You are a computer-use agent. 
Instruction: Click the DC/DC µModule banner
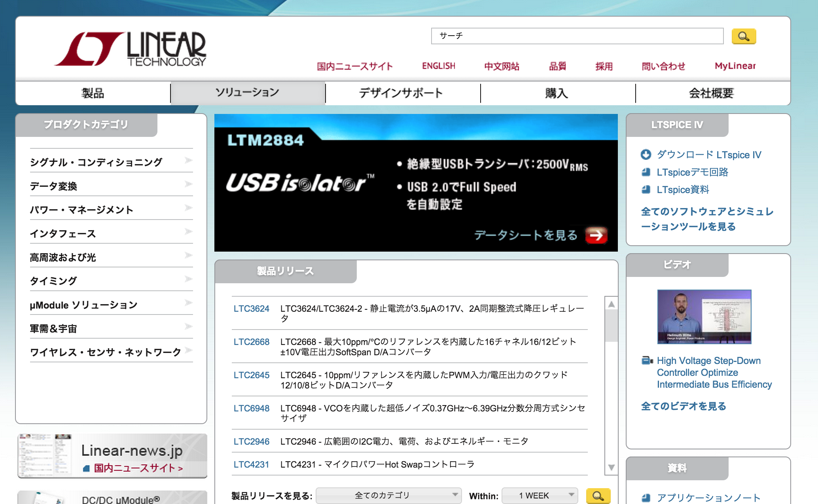pos(112,497)
